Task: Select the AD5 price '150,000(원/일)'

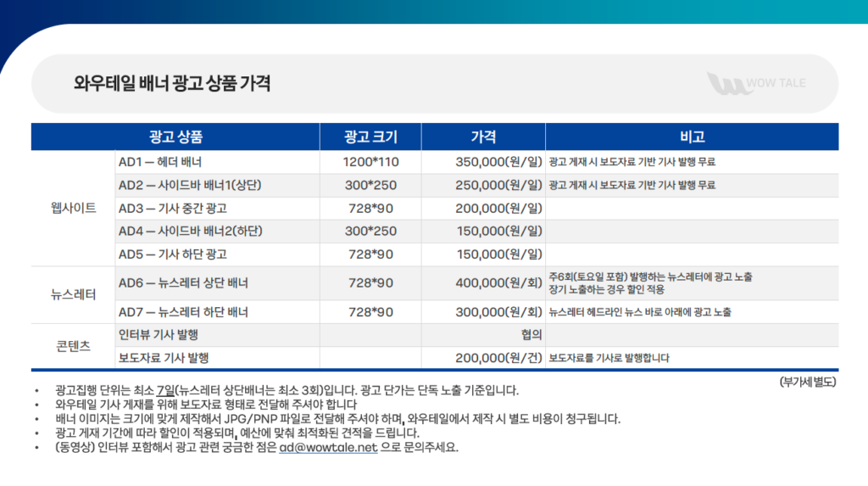Action: click(x=498, y=254)
